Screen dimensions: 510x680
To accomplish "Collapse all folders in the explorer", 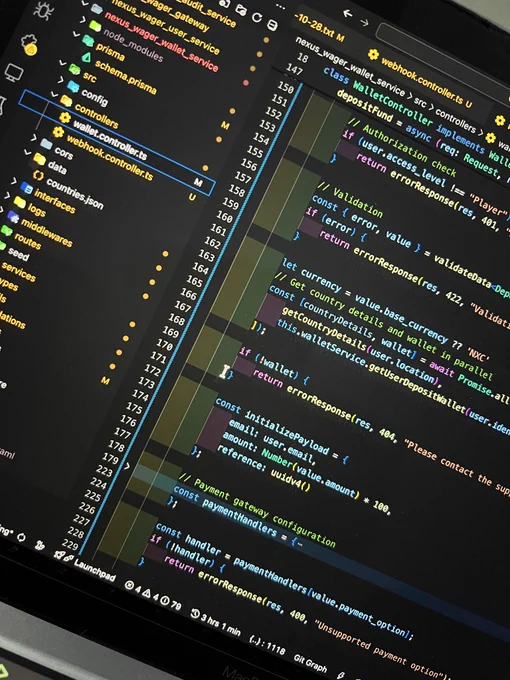I will point(272,25).
